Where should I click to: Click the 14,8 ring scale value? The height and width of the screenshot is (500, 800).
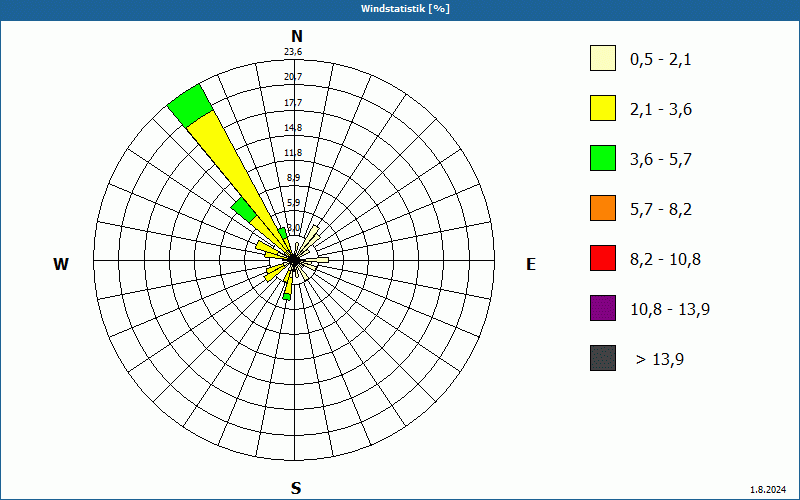[x=293, y=128]
